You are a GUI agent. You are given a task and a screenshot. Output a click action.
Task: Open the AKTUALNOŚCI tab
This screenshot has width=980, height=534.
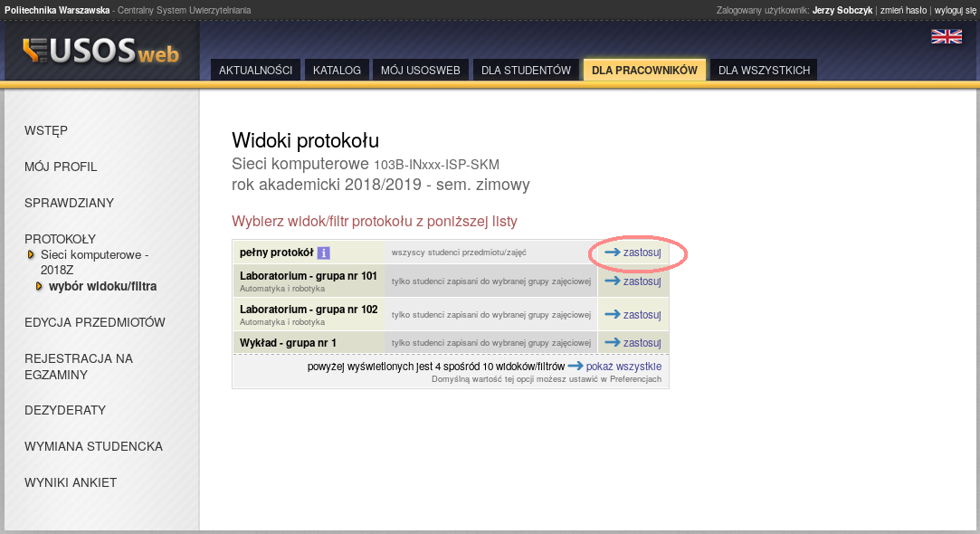click(x=255, y=71)
